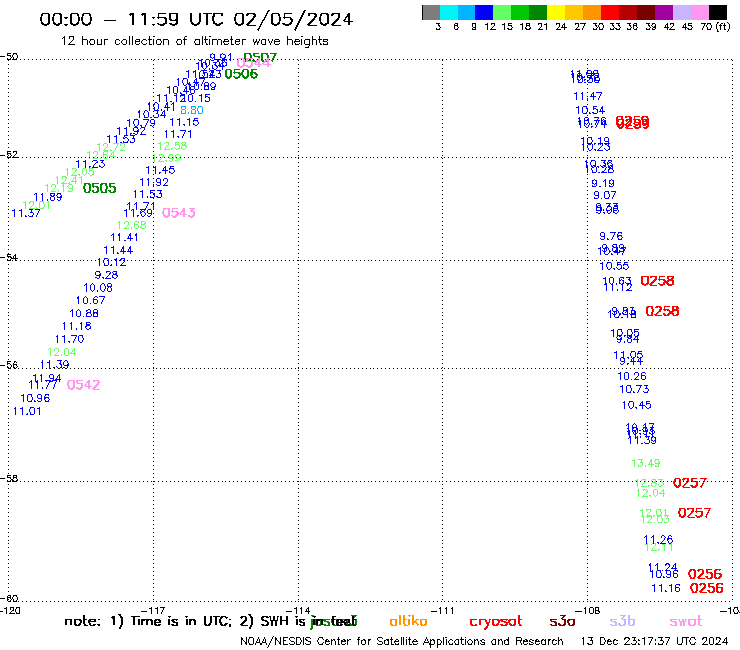Image resolution: width=740 pixels, height=650 pixels.
Task: Click the wave height value 11.70
Action: coord(69,339)
